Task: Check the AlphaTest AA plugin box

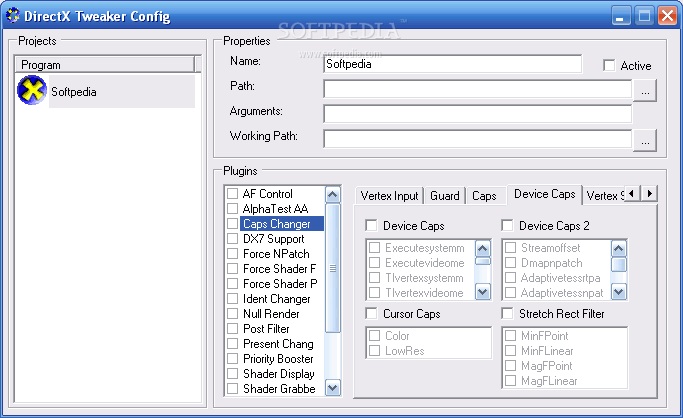Action: [233, 209]
